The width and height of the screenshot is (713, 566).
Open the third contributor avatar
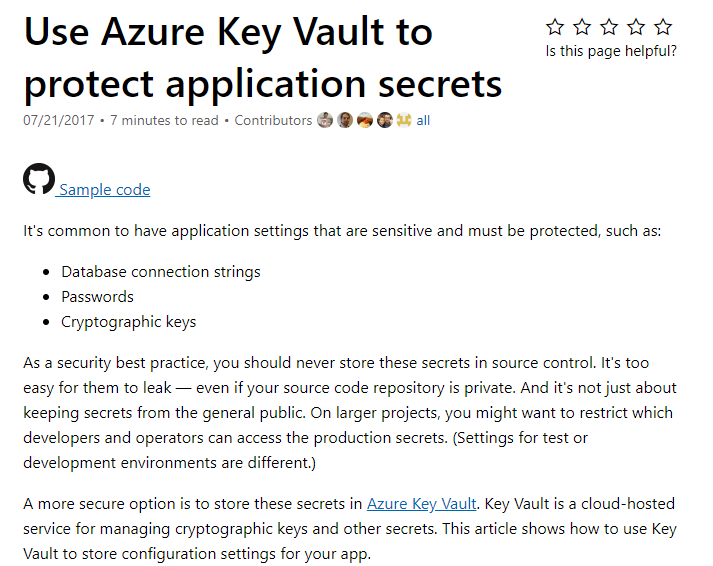[365, 120]
